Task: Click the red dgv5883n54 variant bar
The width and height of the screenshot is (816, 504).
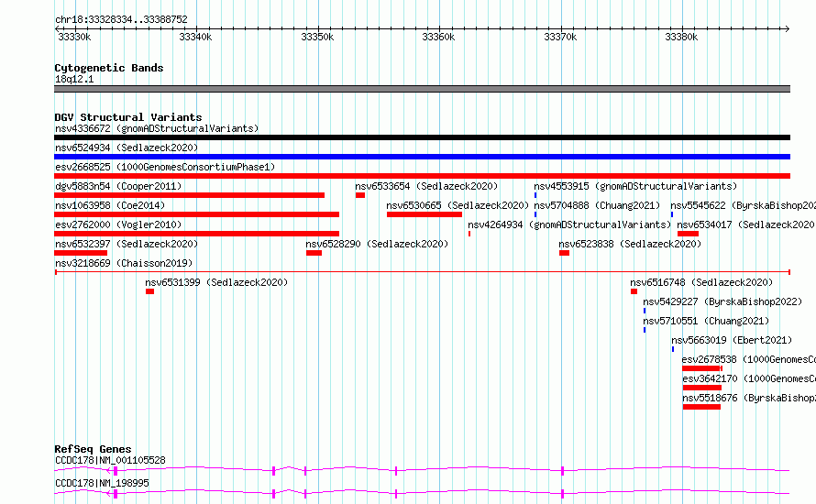Action: click(190, 195)
